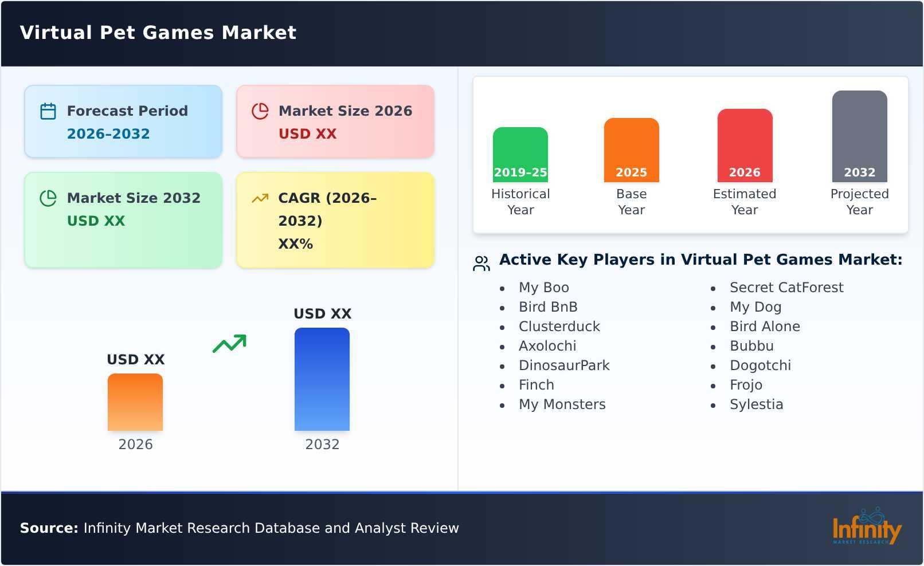Click the Estimated Year label
This screenshot has width=924, height=566.
[x=745, y=202]
